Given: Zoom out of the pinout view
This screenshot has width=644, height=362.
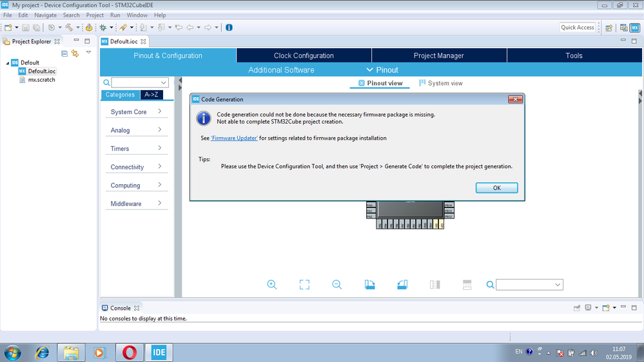Looking at the screenshot, I should (x=337, y=285).
